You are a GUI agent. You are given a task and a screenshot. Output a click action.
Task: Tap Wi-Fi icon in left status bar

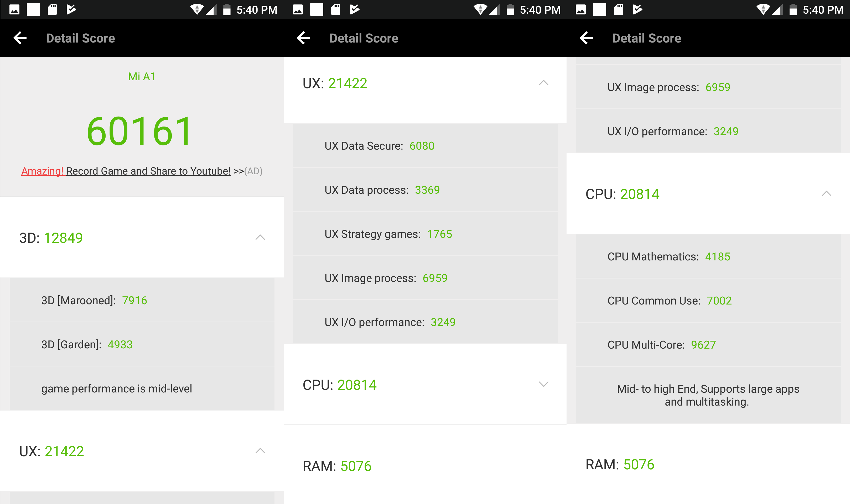point(197,9)
